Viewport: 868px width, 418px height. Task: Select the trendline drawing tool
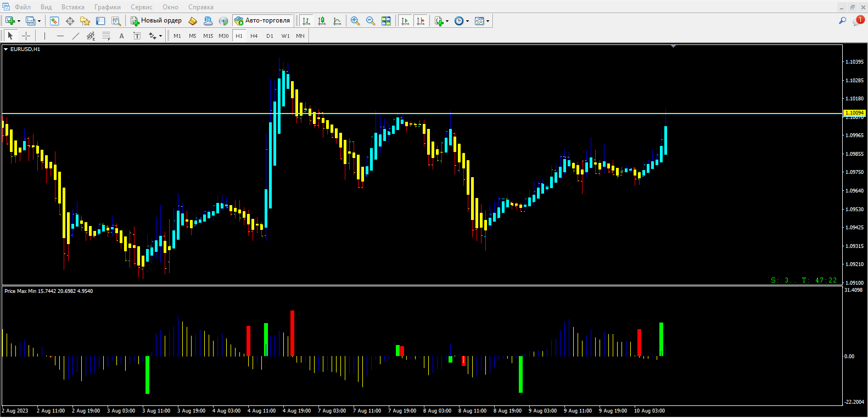click(x=76, y=36)
